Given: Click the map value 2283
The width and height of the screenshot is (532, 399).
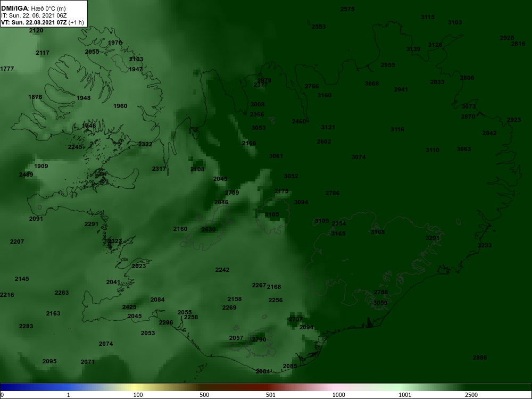Looking at the screenshot, I should (x=26, y=327).
